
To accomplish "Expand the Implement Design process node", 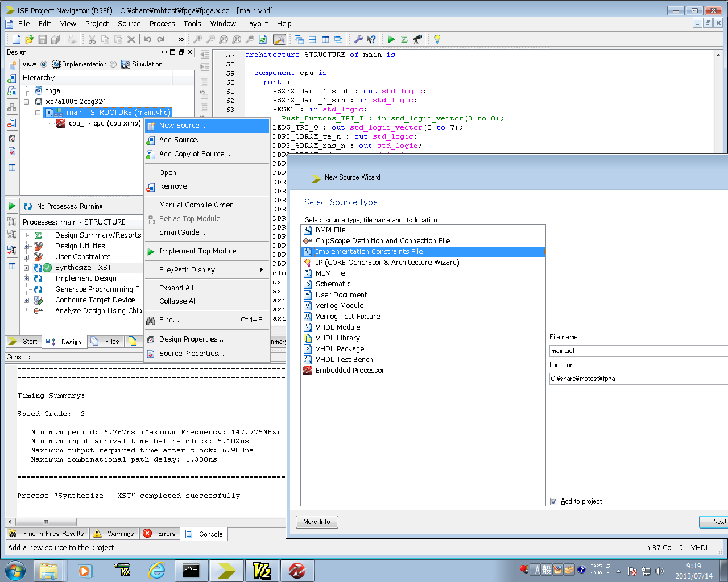I will [x=26, y=278].
